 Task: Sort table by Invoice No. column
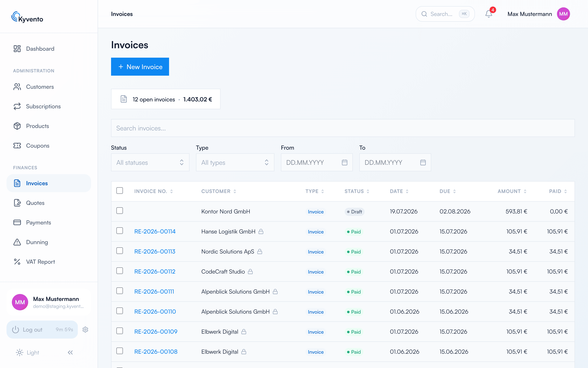(154, 191)
